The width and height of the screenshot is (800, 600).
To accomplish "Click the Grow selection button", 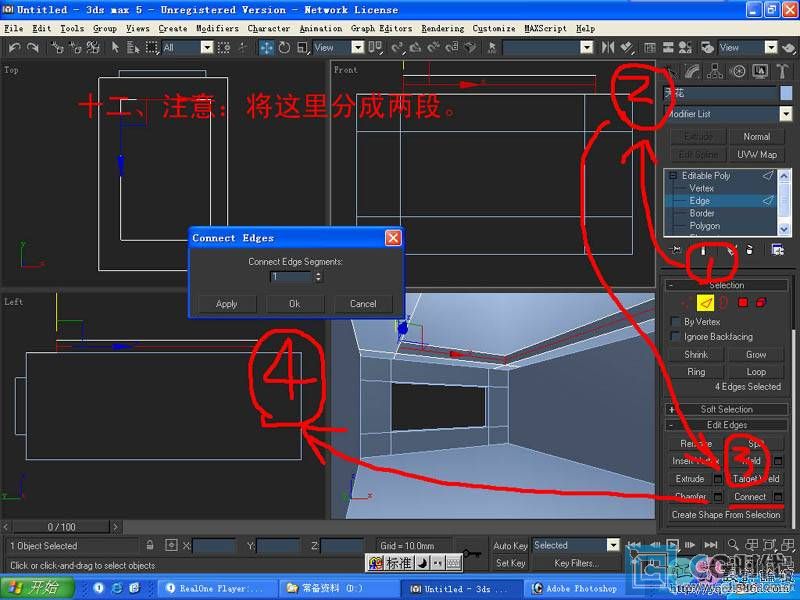I will [756, 355].
